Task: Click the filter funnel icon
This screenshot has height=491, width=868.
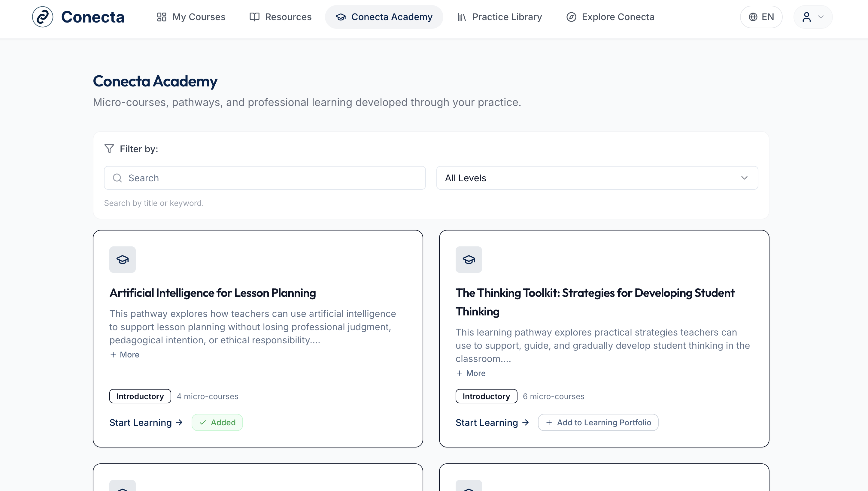Action: pyautogui.click(x=109, y=149)
